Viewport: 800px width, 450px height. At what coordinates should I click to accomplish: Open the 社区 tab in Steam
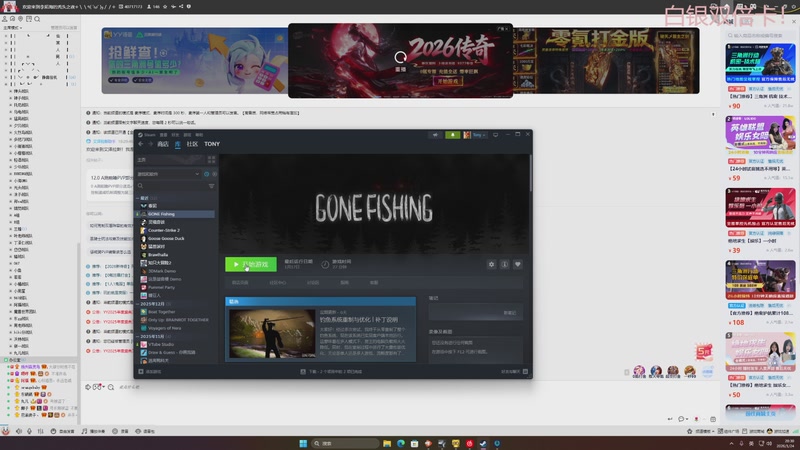point(192,144)
